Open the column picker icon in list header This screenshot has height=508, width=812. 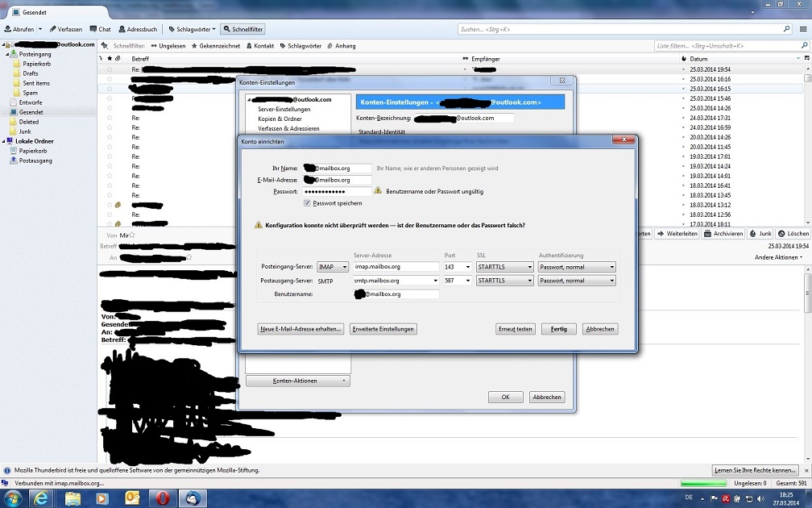point(807,59)
